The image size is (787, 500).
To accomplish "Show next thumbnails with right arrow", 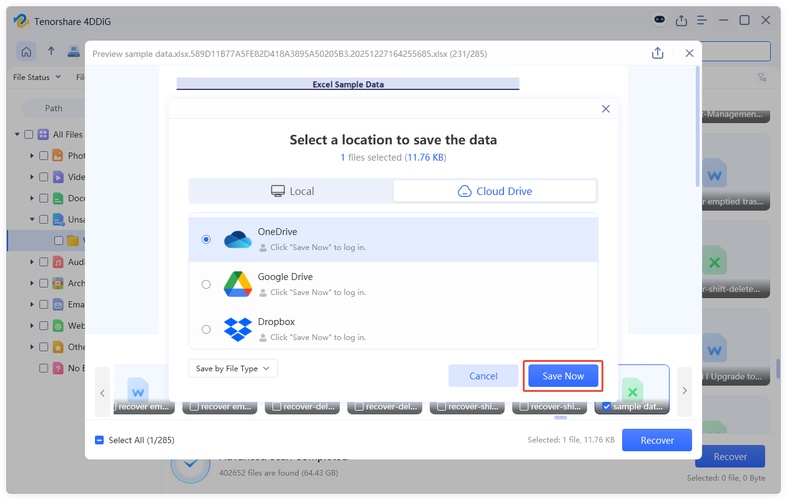I will [684, 391].
